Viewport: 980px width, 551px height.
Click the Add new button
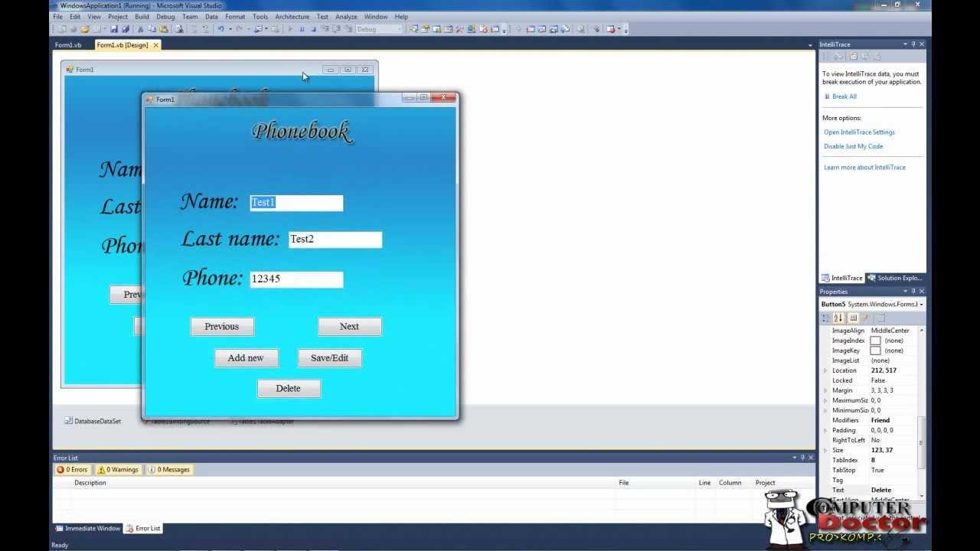click(246, 358)
